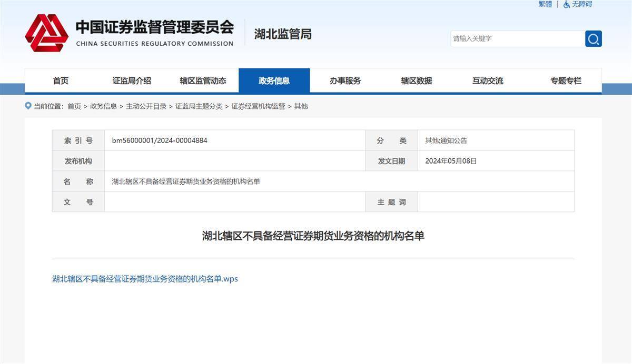Viewport: 632px width, 364px height.
Task: Open the 办事服务 navigation tab
Action: (345, 81)
